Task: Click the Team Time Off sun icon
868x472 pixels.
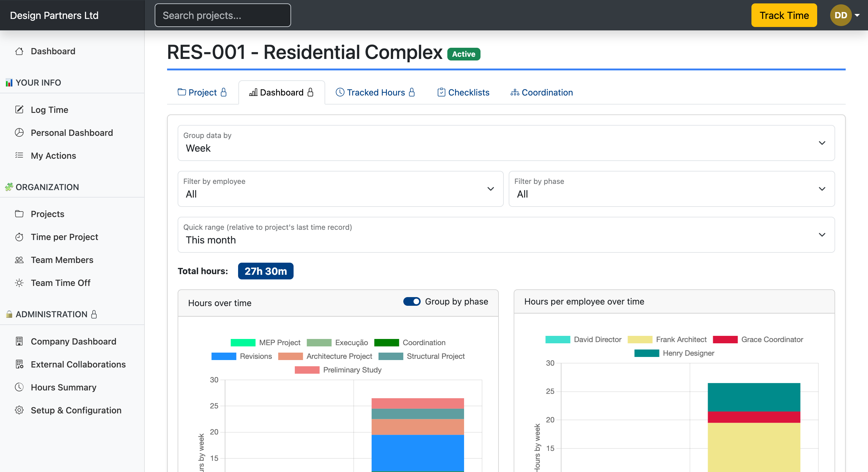Action: (x=19, y=283)
